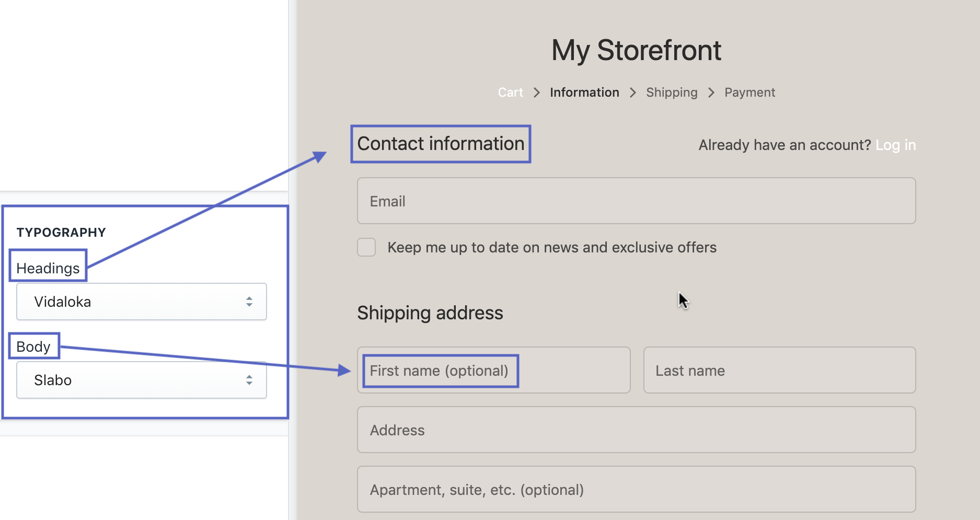980x520 pixels.
Task: Focus the Email input field
Action: 636,201
